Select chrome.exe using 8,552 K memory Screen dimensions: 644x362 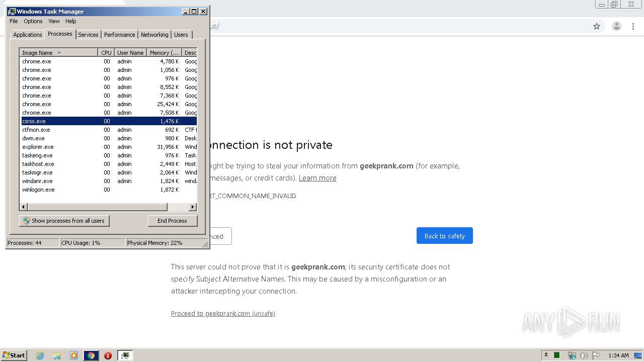108,87
